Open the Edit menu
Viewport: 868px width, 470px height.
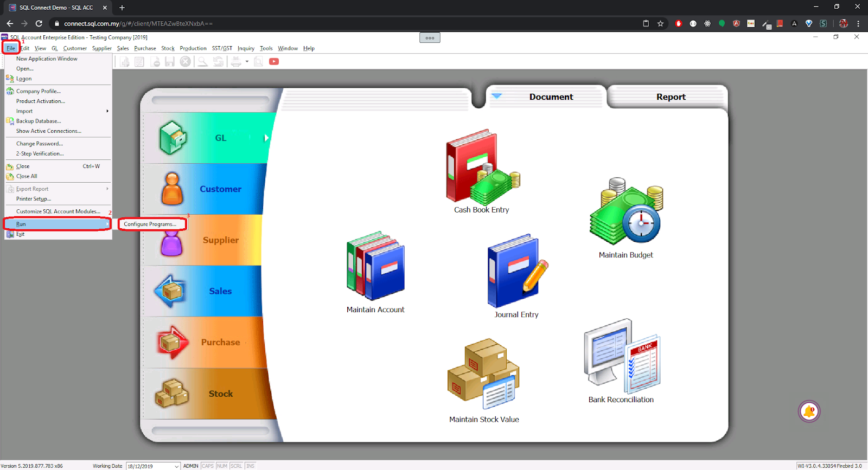pos(25,48)
